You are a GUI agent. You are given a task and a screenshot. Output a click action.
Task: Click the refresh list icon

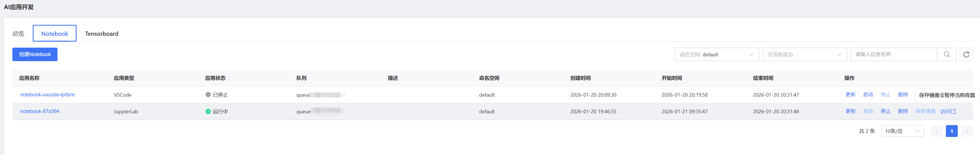click(966, 54)
